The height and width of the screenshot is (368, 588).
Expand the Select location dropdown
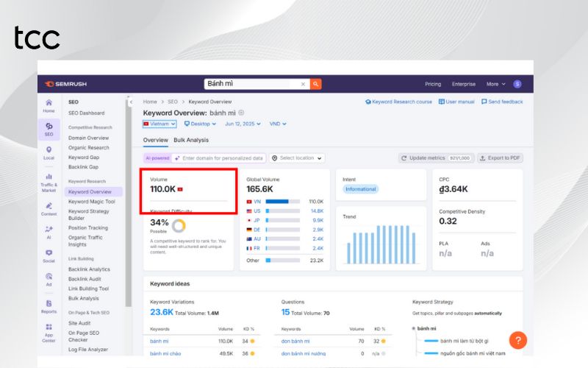297,158
